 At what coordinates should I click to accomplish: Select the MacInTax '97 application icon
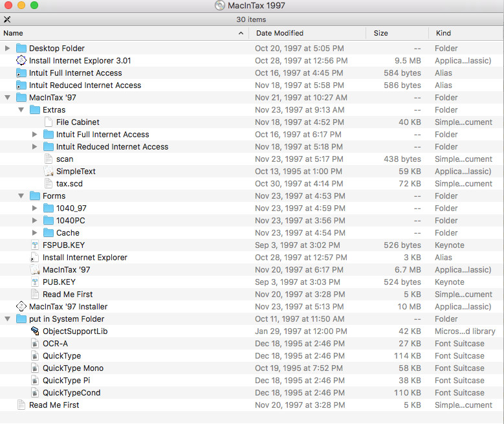click(35, 269)
